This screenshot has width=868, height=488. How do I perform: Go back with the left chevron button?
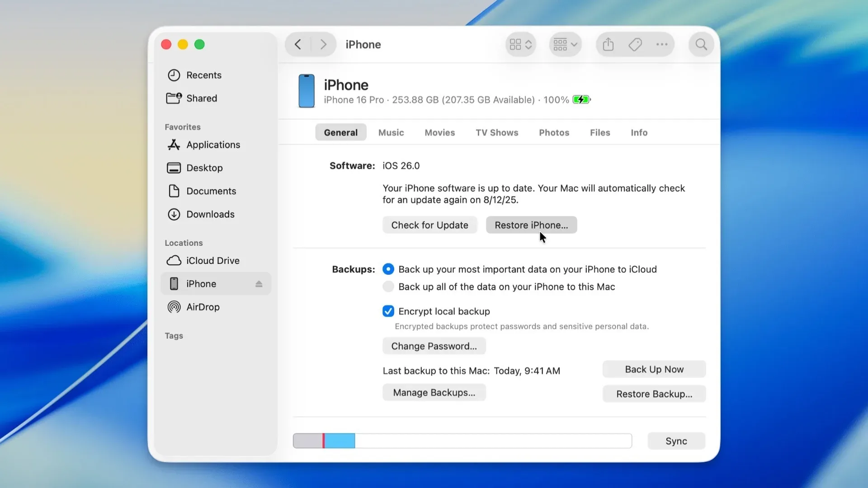(x=298, y=44)
